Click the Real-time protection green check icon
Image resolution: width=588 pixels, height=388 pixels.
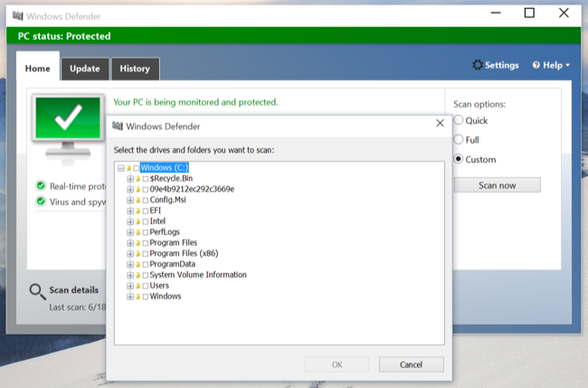click(x=41, y=186)
